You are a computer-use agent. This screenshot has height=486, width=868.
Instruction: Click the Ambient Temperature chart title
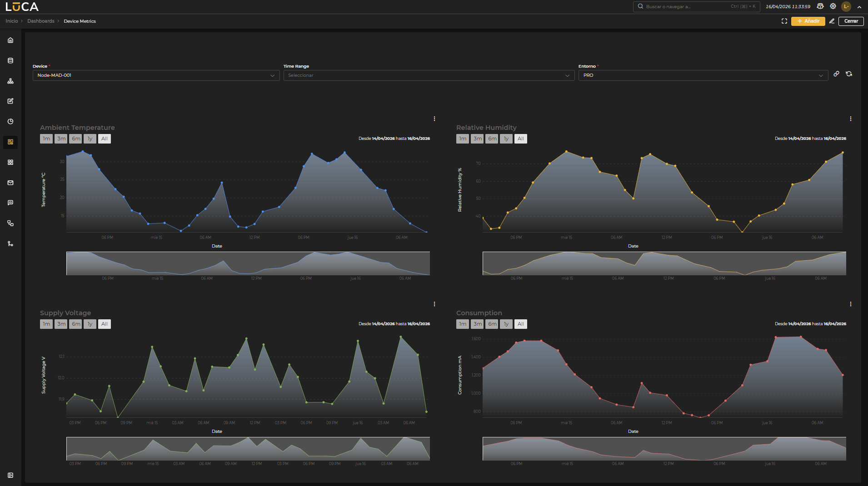click(x=77, y=128)
